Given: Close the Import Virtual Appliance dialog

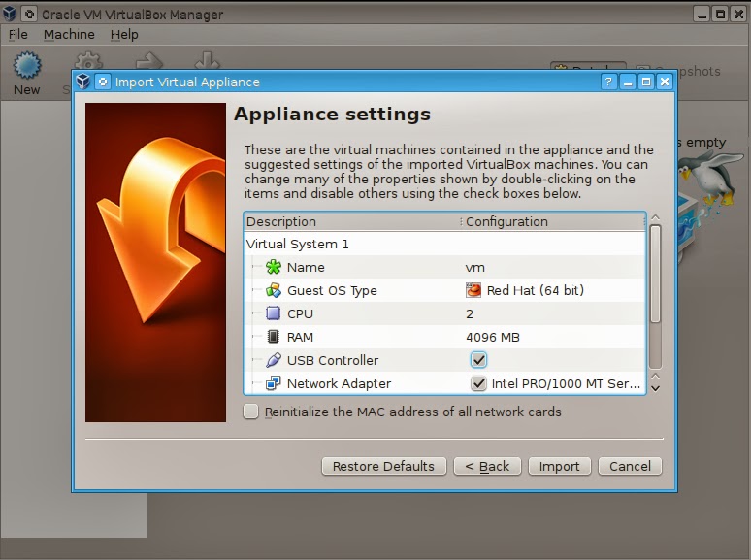Looking at the screenshot, I should click(x=665, y=82).
